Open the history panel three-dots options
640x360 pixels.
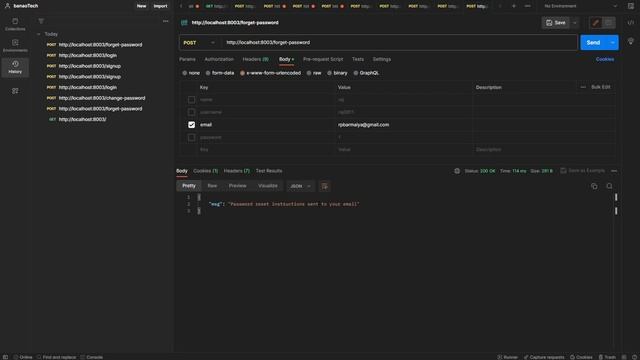[x=165, y=21]
